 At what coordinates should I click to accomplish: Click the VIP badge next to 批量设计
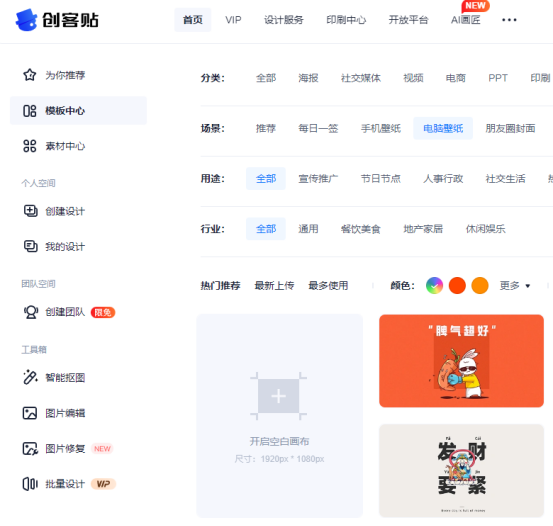(103, 484)
